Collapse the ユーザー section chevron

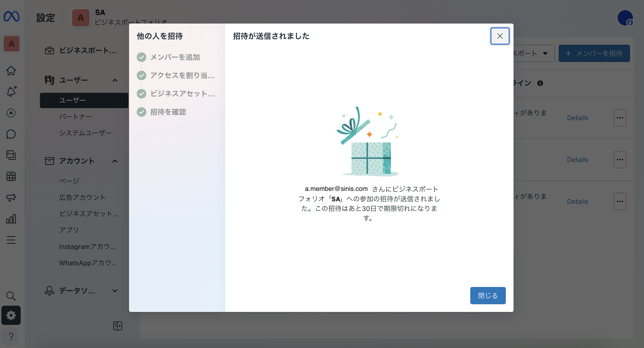[x=115, y=80]
